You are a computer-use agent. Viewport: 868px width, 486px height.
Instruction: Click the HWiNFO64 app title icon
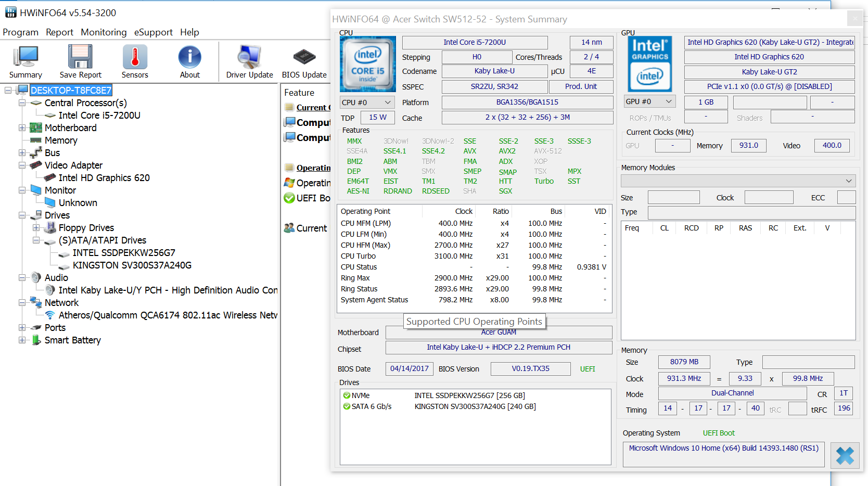(x=11, y=12)
